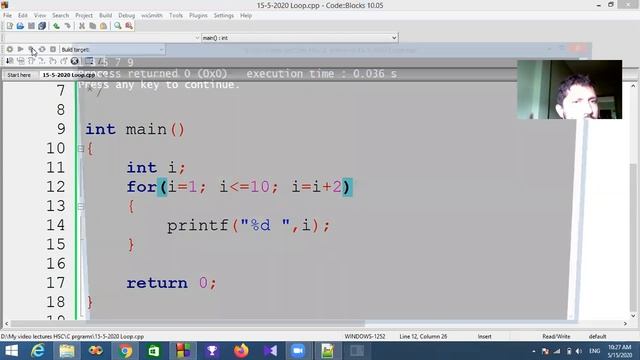Click the editor scroll down arrow
Image resolution: width=640 pixels, height=360 pixels.
(x=633, y=316)
